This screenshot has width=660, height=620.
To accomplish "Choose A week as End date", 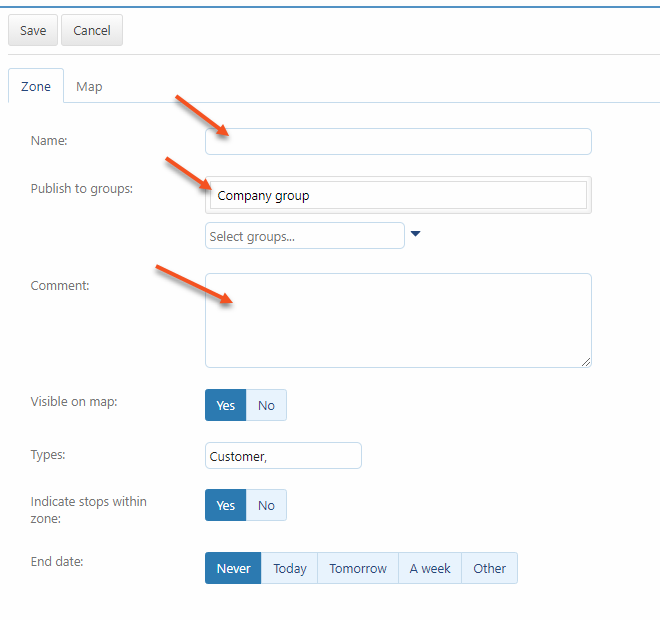I will coord(430,568).
